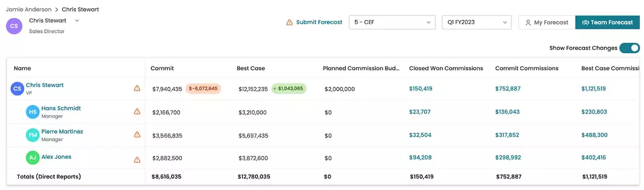The image size is (644, 190).
Task: Click the warning icon beside Submit Forecast
Action: [x=289, y=23]
